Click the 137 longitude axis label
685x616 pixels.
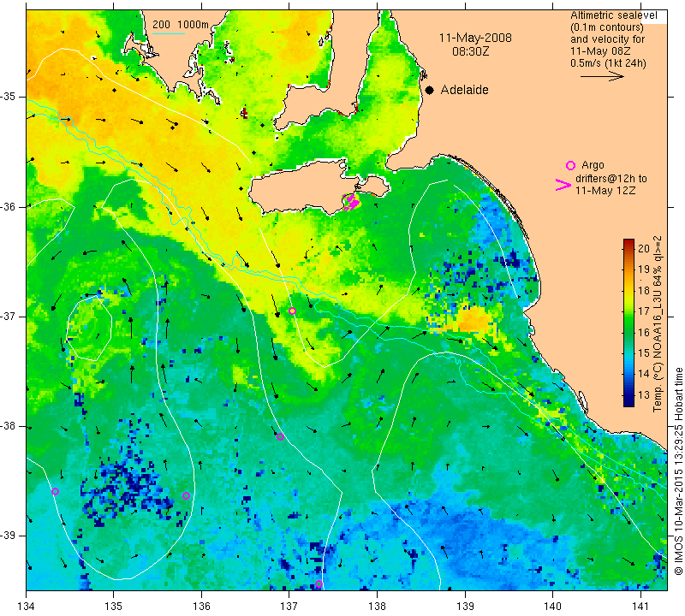pyautogui.click(x=289, y=607)
